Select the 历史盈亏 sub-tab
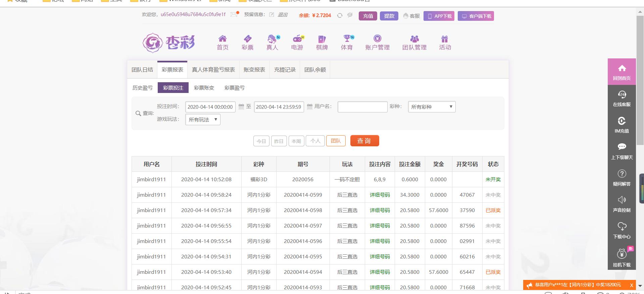This screenshot has width=644, height=294. (142, 88)
